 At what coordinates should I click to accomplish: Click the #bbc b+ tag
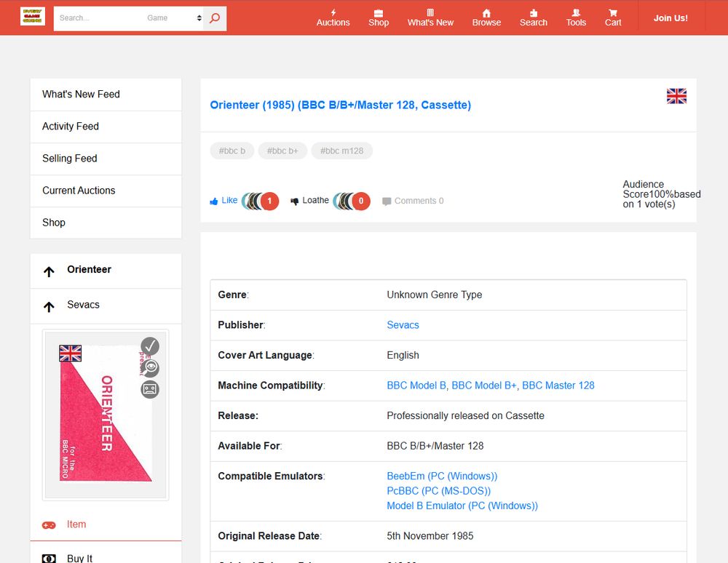(282, 151)
